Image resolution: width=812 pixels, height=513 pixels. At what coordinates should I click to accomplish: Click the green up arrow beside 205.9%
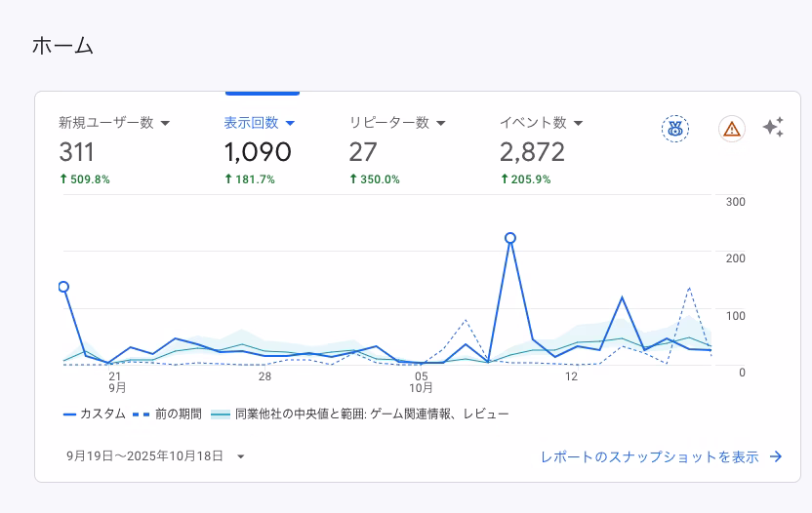tap(505, 179)
